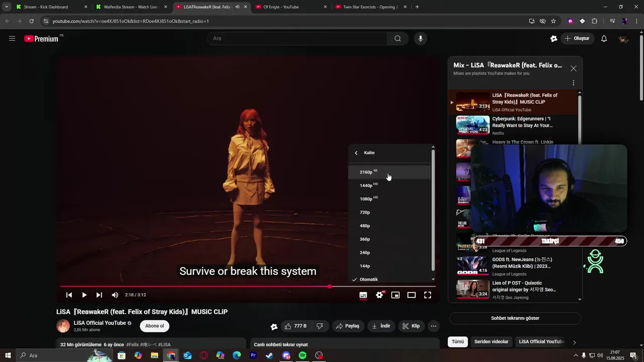The height and width of the screenshot is (362, 644).
Task: Start voice search with microphone icon
Action: 421,38
